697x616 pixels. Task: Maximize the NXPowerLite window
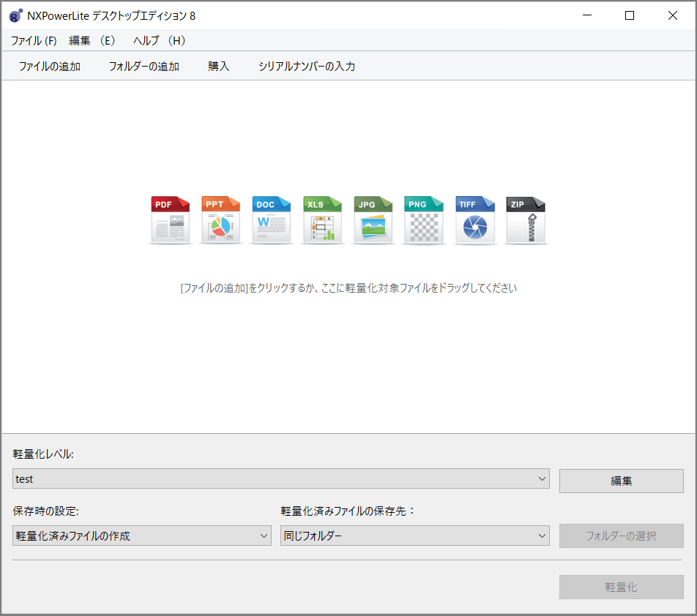630,15
